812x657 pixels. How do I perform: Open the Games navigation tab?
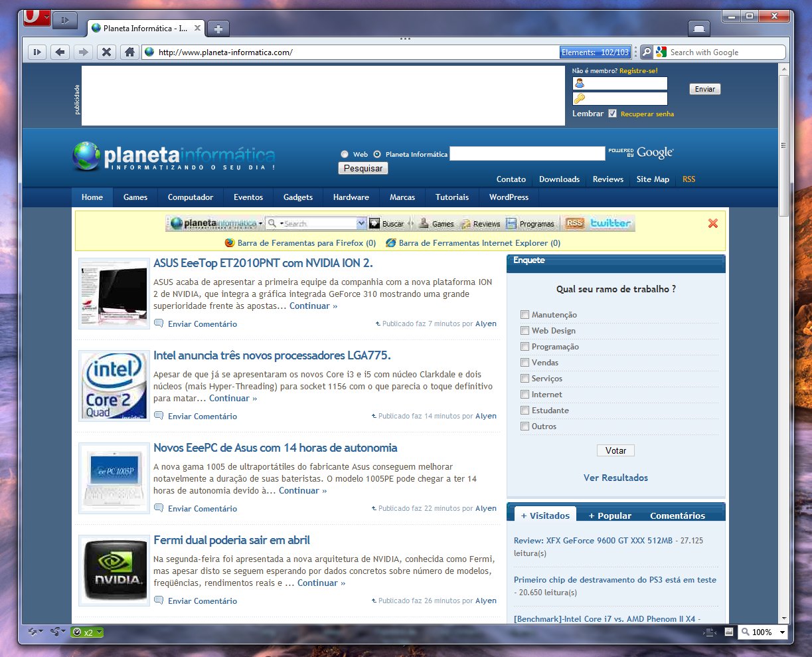(135, 197)
